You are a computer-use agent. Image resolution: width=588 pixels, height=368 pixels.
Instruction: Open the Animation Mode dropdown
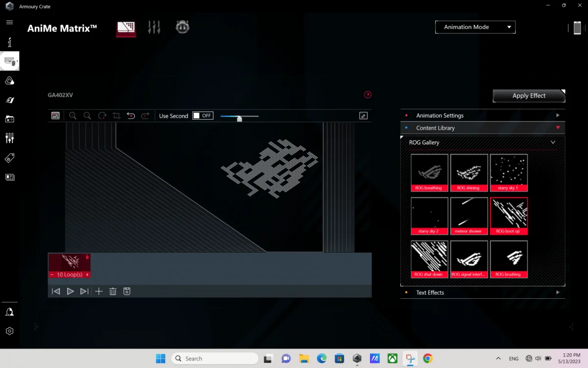[475, 27]
